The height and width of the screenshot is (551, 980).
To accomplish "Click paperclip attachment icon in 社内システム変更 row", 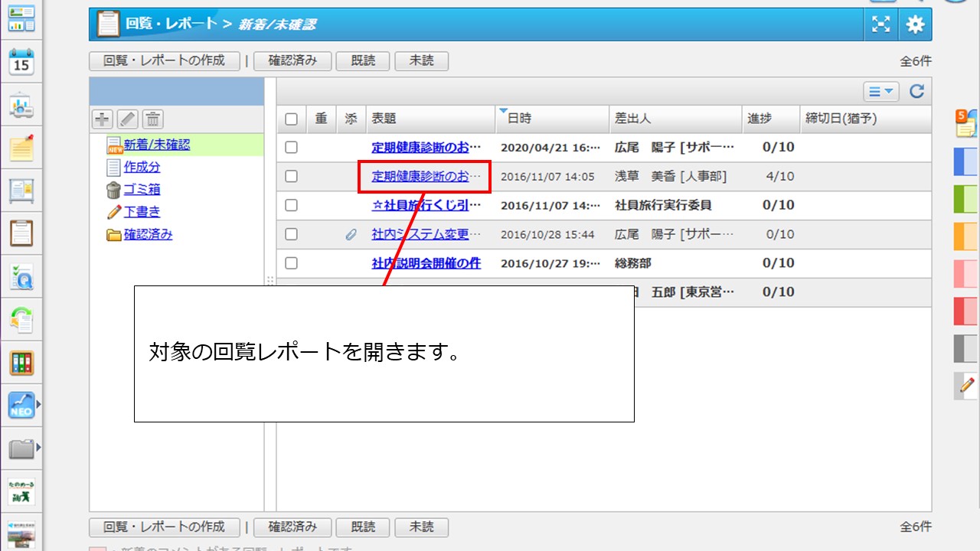I will tap(351, 234).
